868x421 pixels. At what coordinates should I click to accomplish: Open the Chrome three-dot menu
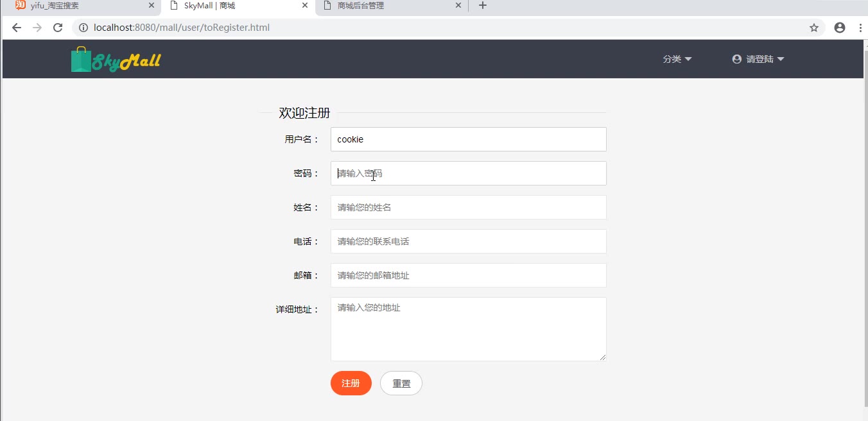coord(860,28)
